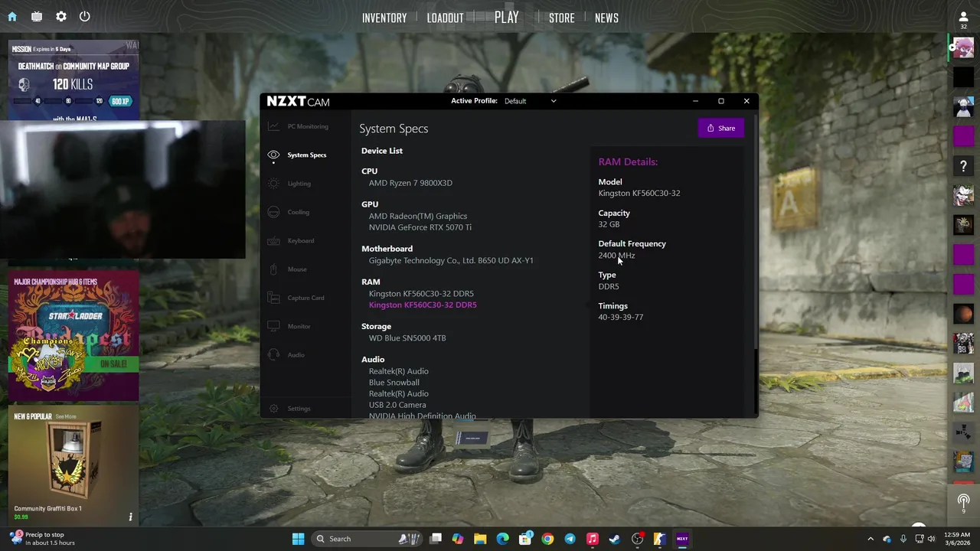The image size is (980, 551).
Task: Open Community Graffiti Box 1 thumbnail
Action: coord(73,466)
